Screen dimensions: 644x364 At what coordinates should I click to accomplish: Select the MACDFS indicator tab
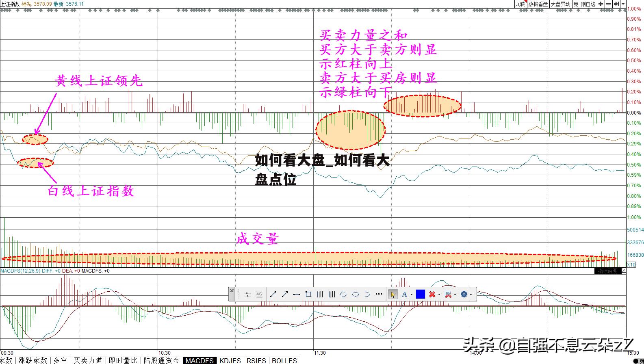coord(199,360)
